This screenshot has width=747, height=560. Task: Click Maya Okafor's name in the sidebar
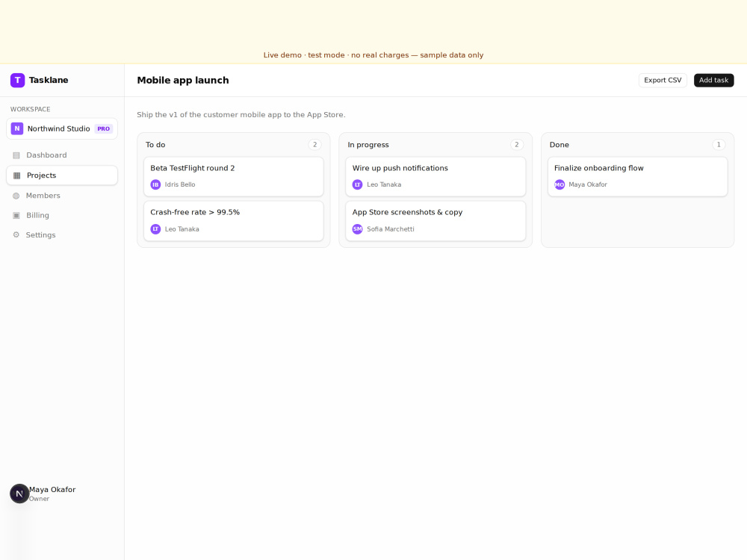tap(52, 490)
